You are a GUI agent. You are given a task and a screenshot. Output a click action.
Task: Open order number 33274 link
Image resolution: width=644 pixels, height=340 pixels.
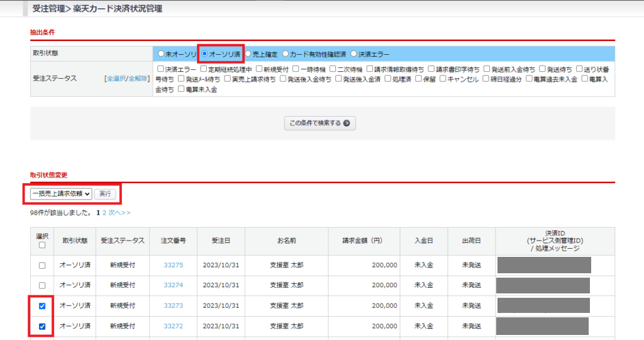tap(173, 285)
